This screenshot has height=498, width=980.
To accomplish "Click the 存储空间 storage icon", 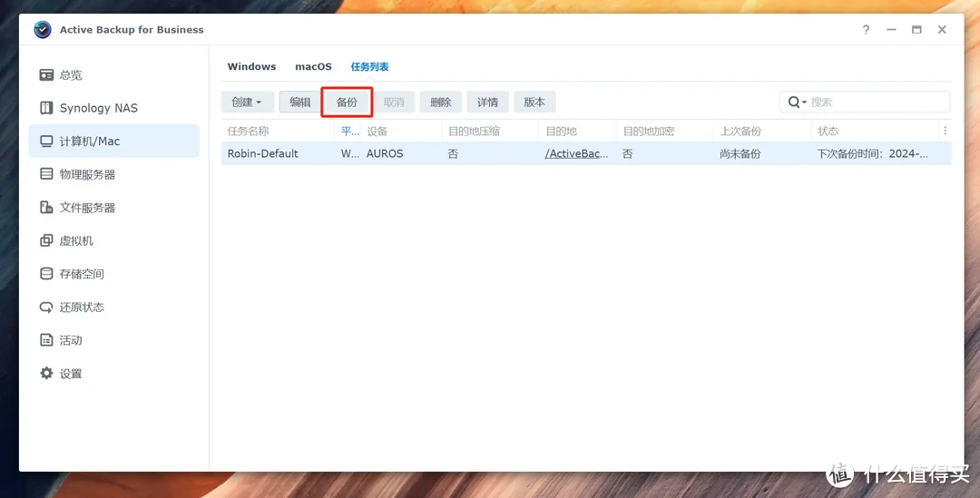I will click(47, 274).
